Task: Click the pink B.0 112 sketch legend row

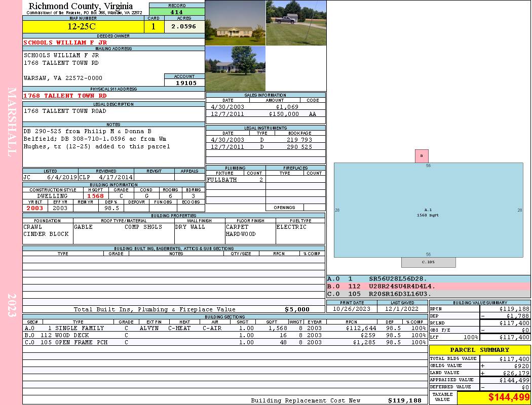Action: [x=428, y=286]
